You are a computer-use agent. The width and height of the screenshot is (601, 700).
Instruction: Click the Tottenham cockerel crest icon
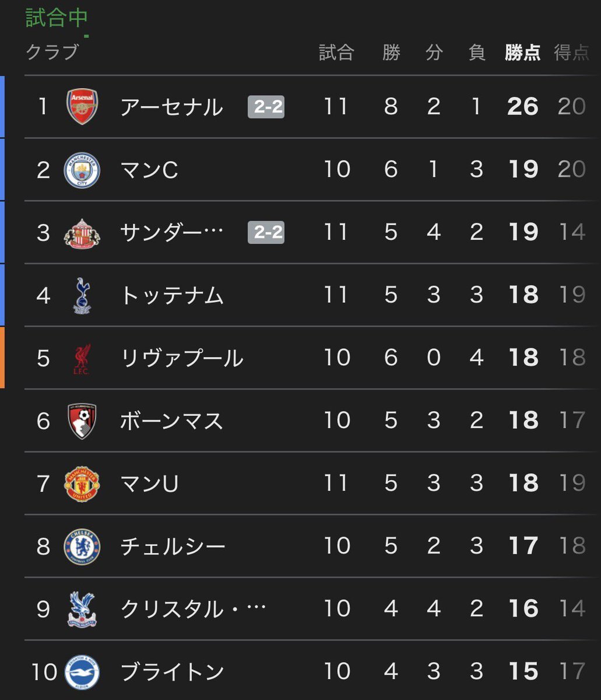(82, 296)
